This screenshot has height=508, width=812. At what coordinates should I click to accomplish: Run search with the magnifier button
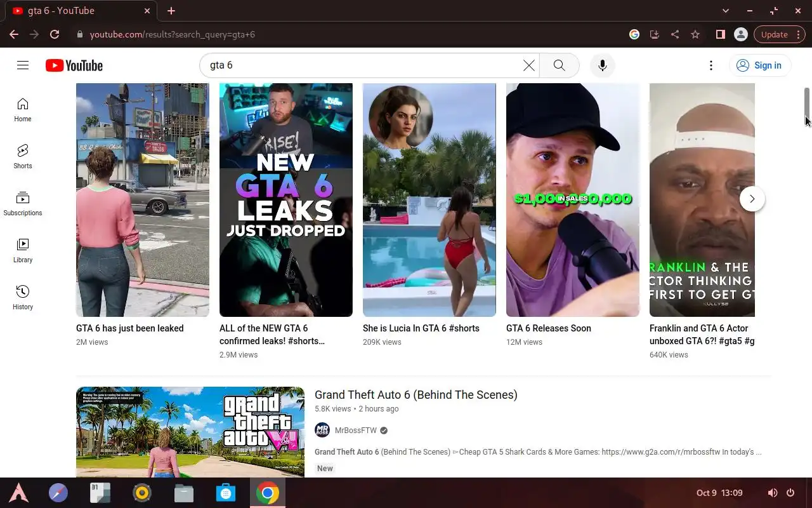pyautogui.click(x=559, y=65)
